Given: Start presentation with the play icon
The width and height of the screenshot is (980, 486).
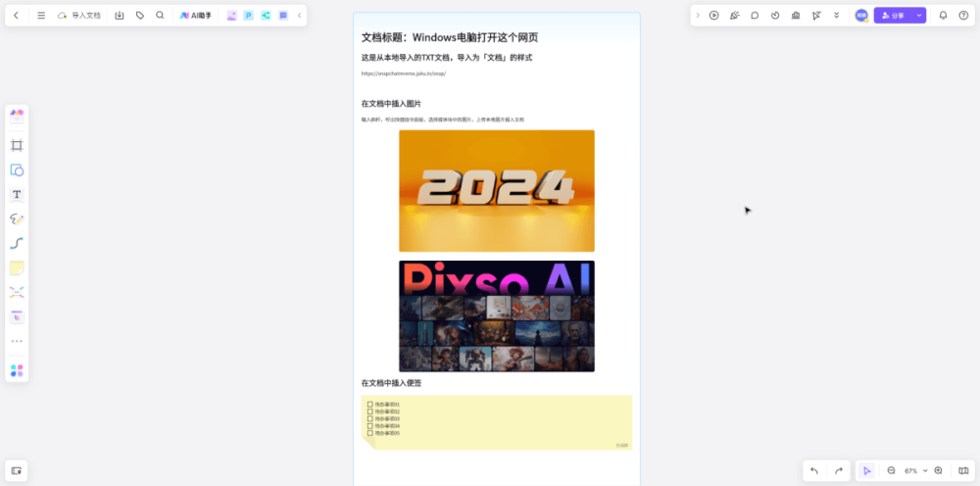Looking at the screenshot, I should 713,16.
